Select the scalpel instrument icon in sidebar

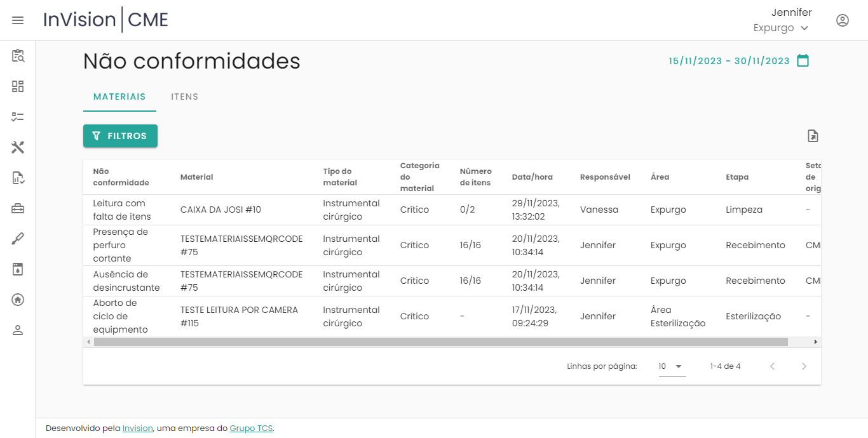click(x=18, y=239)
